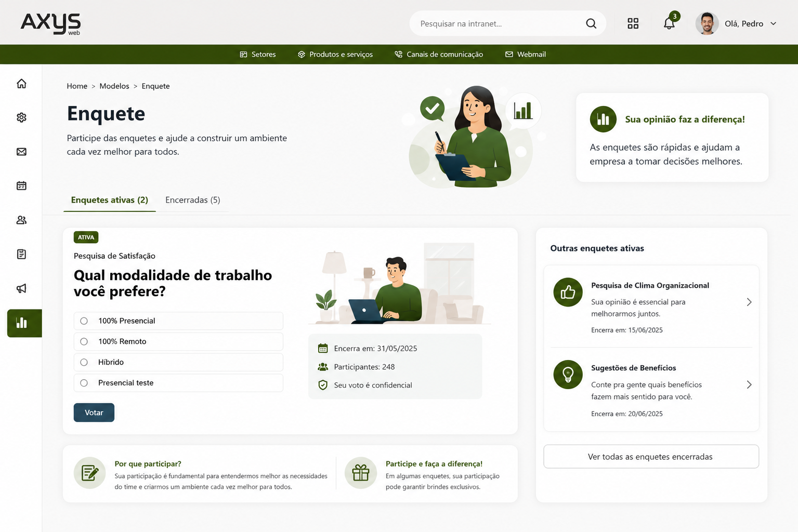Open the Produtos e serviços menu
798x532 pixels.
(x=335, y=54)
